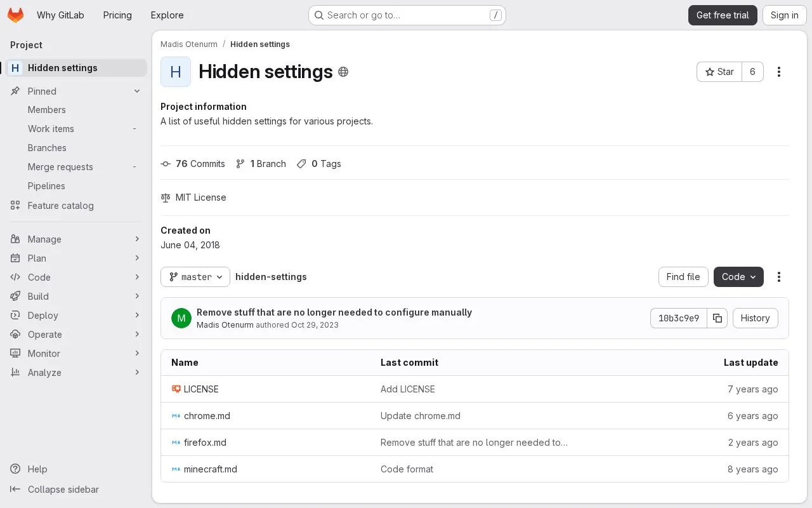Click the LICENSE file icon
The width and height of the screenshot is (812, 508).
(x=176, y=389)
